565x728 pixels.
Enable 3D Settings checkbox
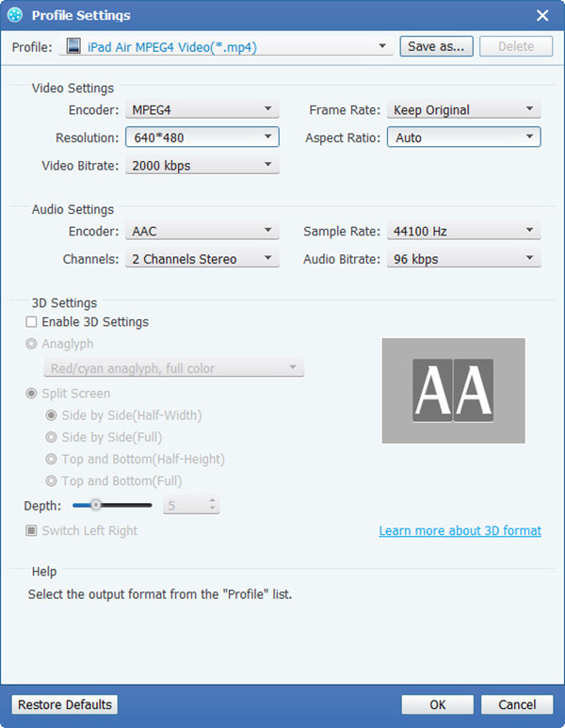[32, 322]
